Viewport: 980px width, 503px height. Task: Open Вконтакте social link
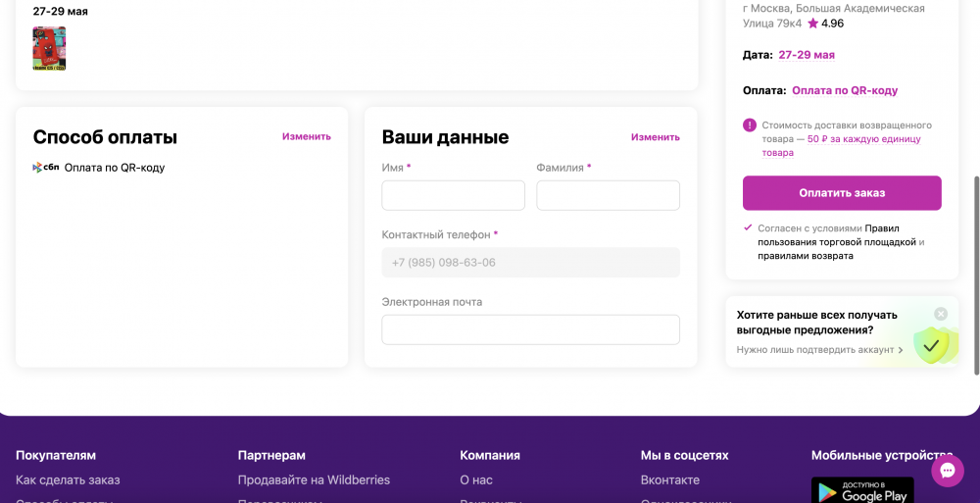670,479
